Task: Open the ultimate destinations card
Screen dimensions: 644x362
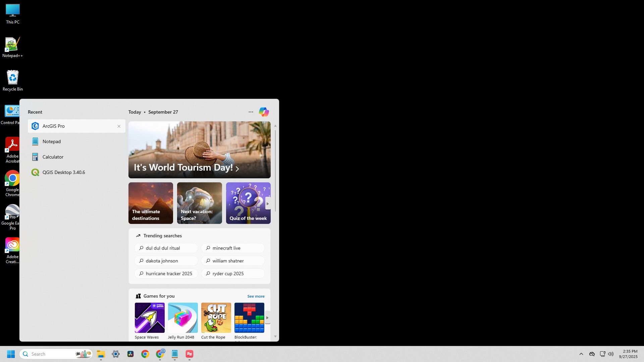Action: [151, 203]
